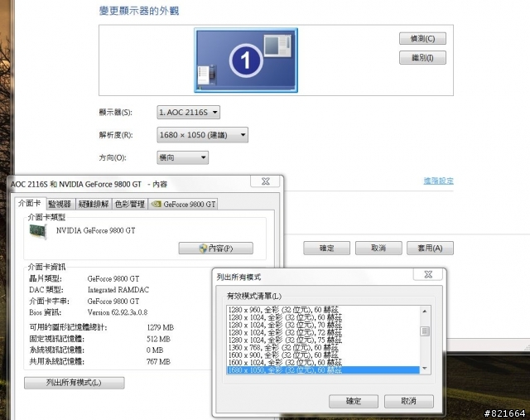
Task: Open the 進階設定 advanced settings link
Action: [438, 181]
